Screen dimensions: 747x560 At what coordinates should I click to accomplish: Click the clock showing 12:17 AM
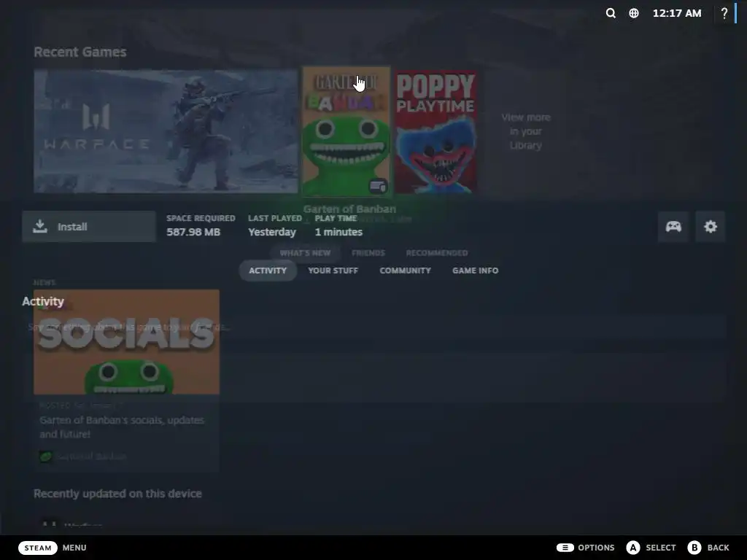[x=677, y=13]
